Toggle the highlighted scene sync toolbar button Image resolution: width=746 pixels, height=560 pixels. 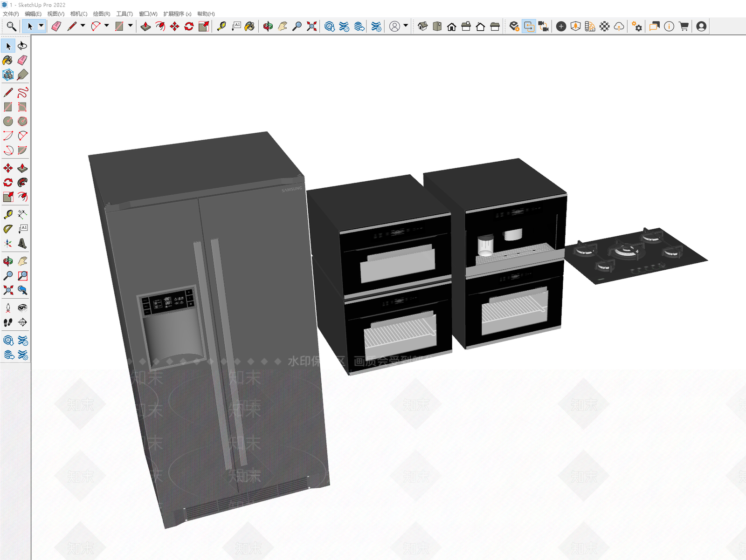[529, 27]
